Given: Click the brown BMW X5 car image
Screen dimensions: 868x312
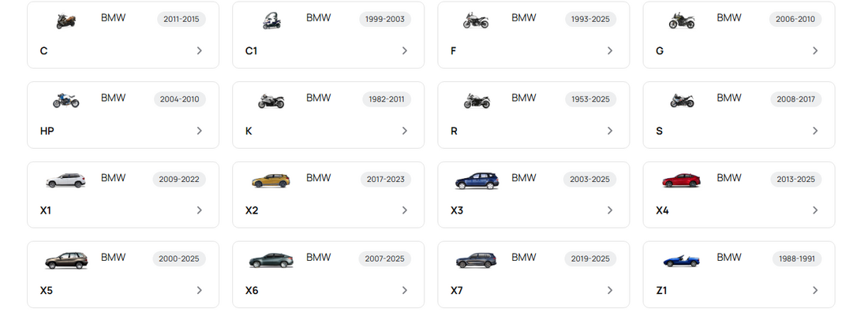Looking at the screenshot, I should click(x=66, y=261).
